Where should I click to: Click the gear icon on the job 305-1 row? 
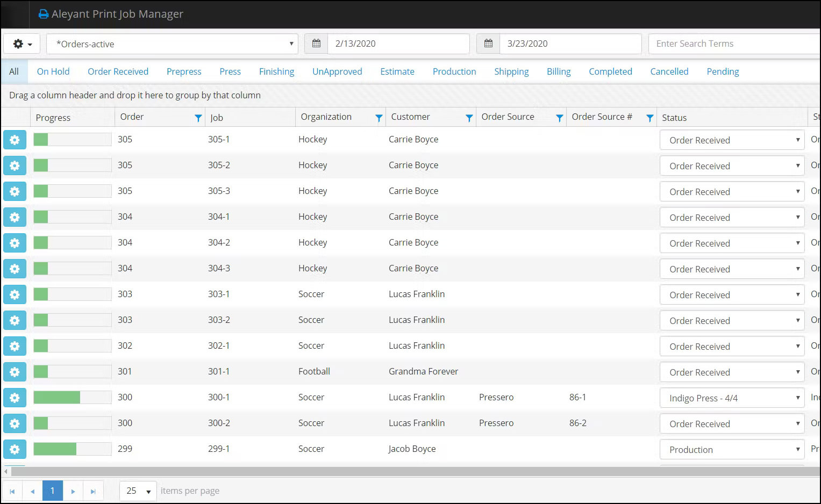click(15, 139)
